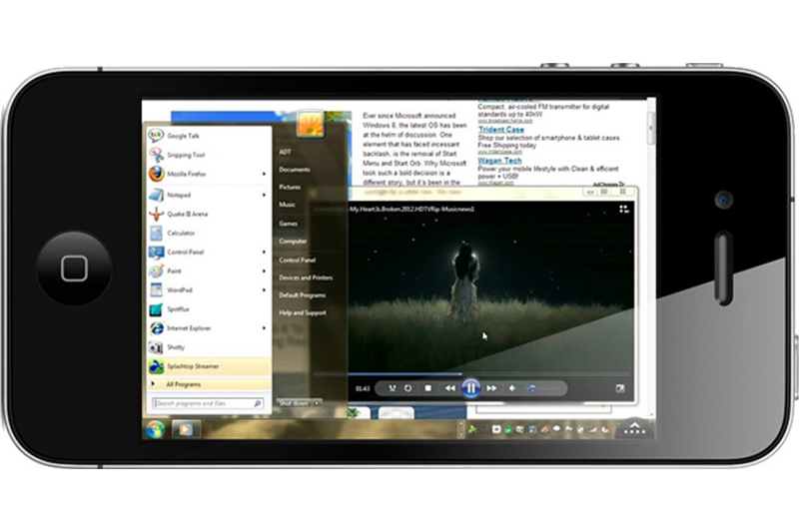Click the previous/rewind button
Screen dimensions: 799x532
tap(450, 387)
